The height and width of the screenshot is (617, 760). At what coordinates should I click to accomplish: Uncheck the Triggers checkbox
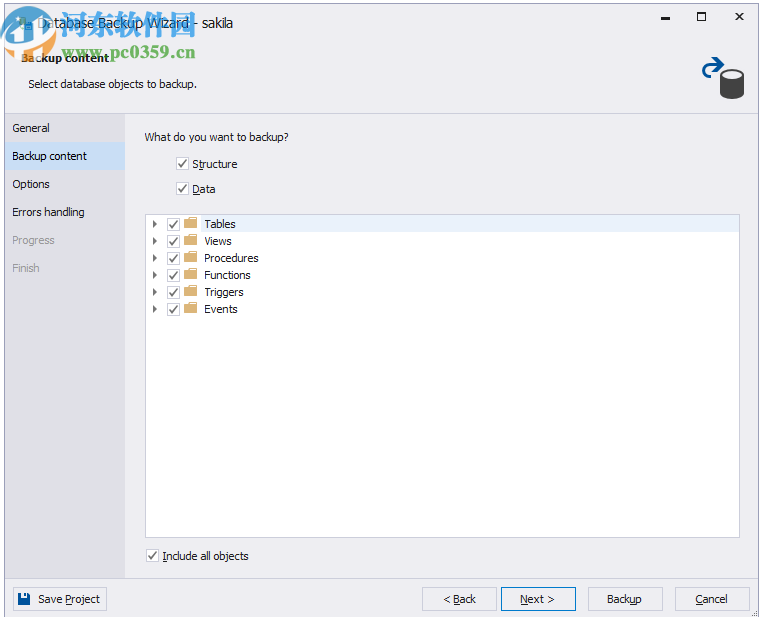tap(173, 292)
